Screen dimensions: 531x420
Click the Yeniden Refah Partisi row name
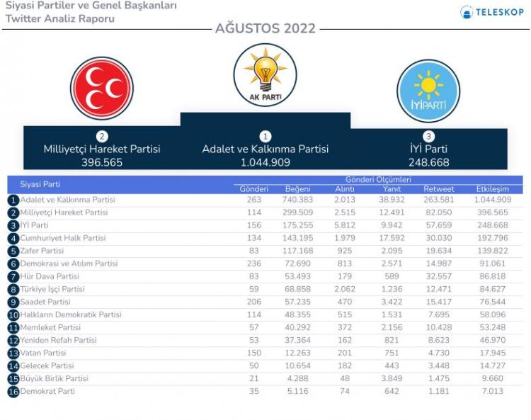(x=58, y=340)
